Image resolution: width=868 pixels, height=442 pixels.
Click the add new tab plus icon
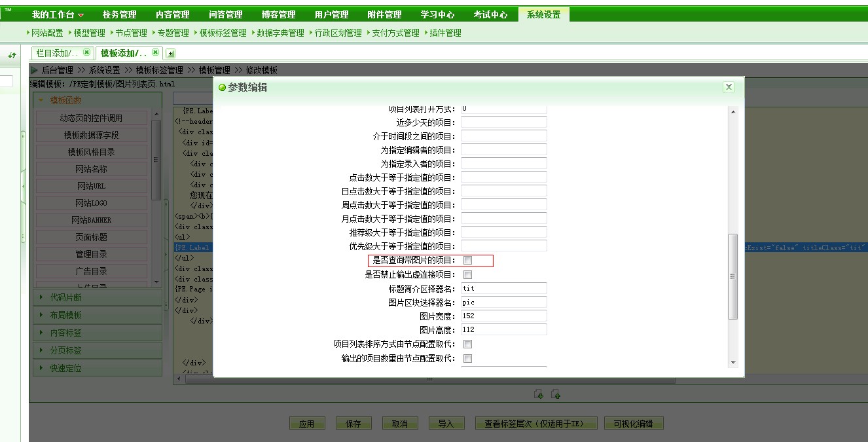pos(171,54)
